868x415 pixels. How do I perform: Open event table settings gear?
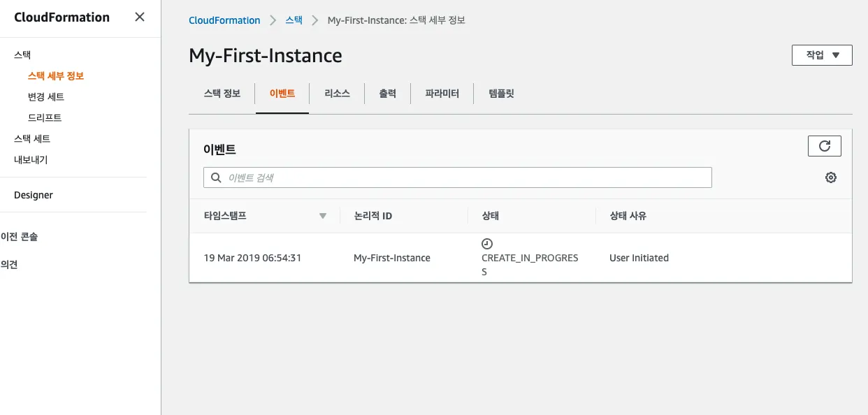point(831,177)
